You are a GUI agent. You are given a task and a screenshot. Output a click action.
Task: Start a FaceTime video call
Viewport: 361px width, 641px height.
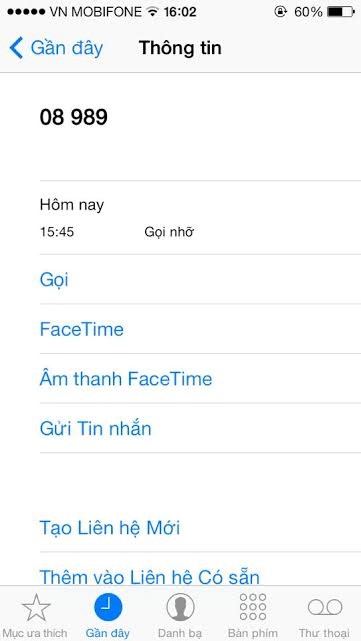tap(200, 329)
